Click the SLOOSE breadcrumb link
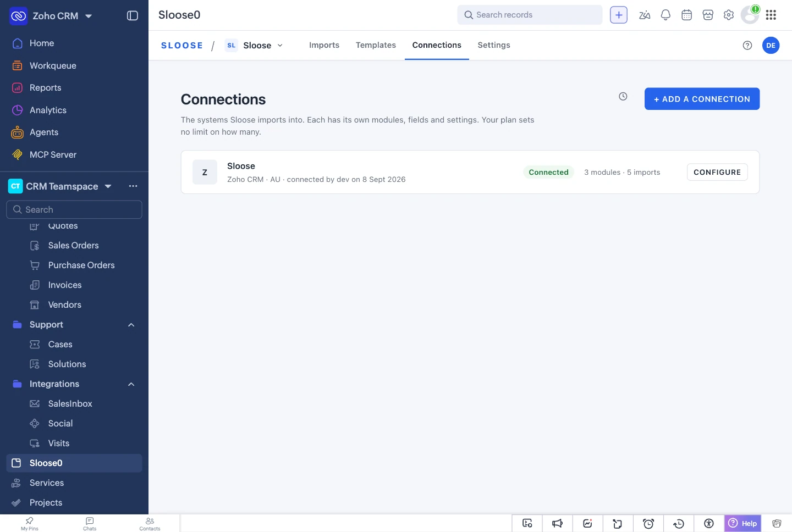792x532 pixels. click(182, 45)
